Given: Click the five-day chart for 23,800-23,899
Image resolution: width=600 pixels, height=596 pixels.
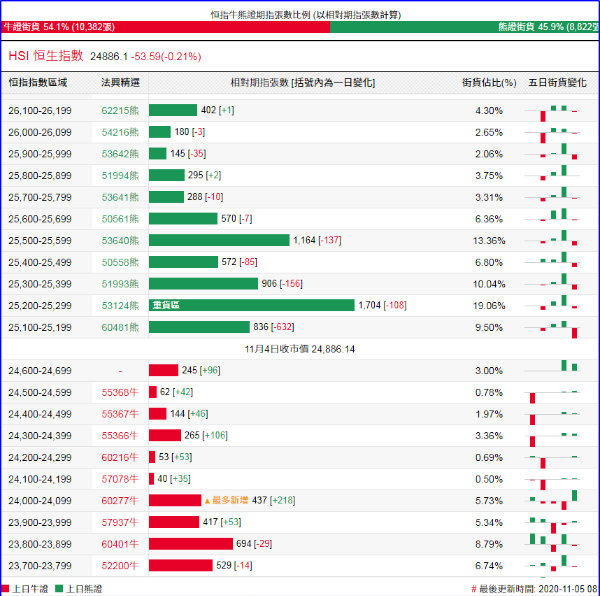Looking at the screenshot, I should [x=553, y=544].
